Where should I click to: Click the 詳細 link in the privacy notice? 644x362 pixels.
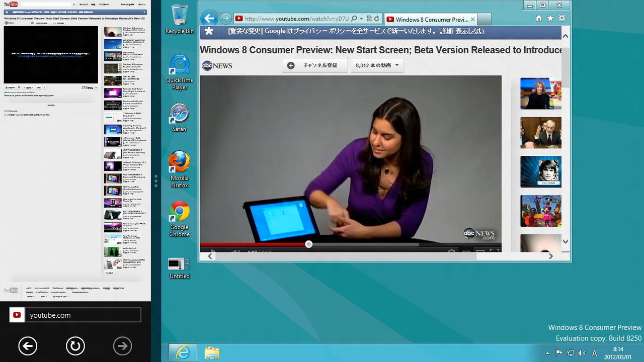tap(446, 31)
